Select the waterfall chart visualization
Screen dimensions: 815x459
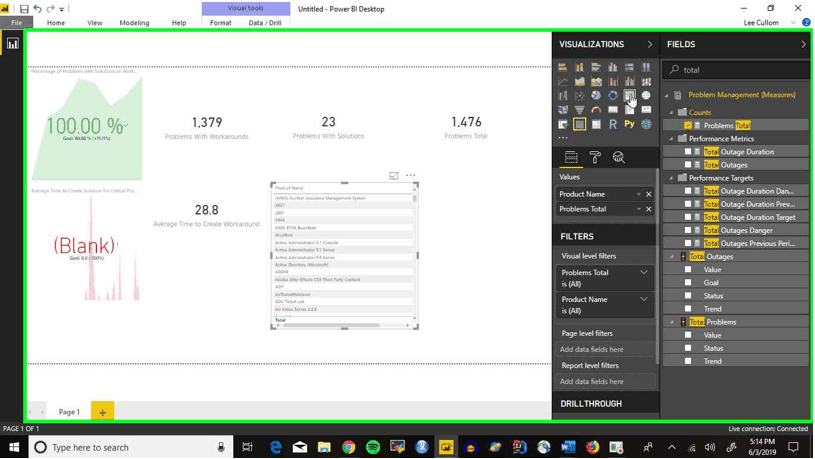coord(562,95)
